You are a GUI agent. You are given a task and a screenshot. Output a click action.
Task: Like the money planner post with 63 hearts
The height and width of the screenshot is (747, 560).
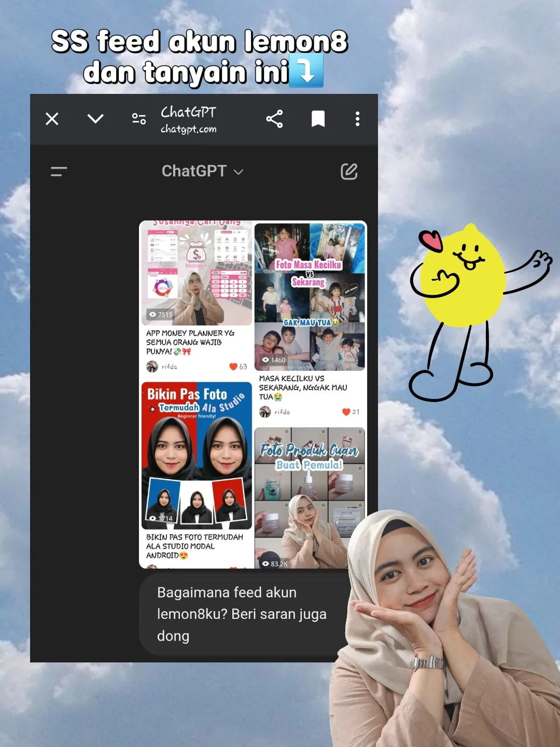click(x=233, y=367)
